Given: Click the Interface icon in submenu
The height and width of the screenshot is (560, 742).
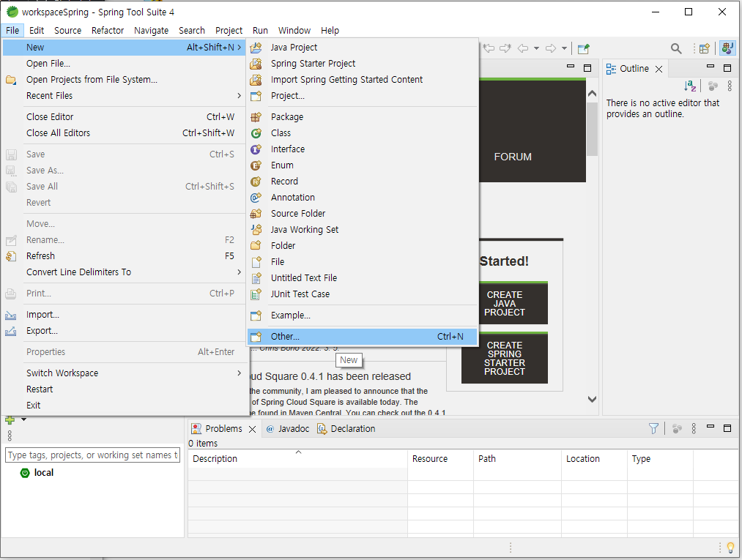Looking at the screenshot, I should (x=256, y=149).
